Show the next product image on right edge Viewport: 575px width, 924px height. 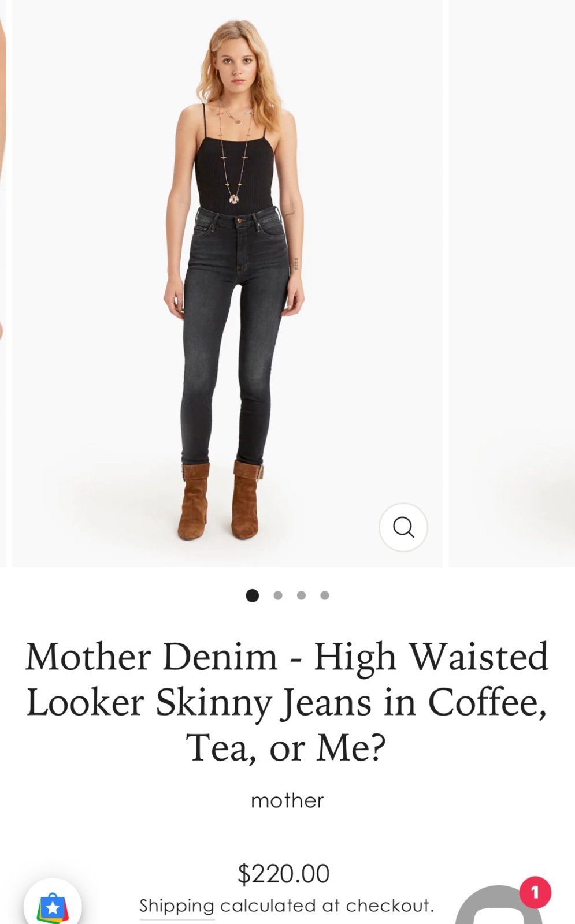coord(512,283)
